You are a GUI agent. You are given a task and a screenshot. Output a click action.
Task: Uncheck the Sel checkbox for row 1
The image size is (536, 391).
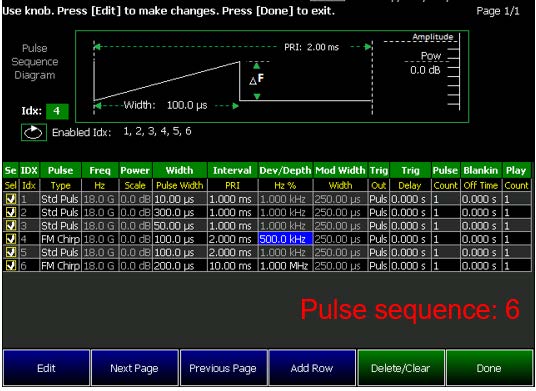point(11,199)
